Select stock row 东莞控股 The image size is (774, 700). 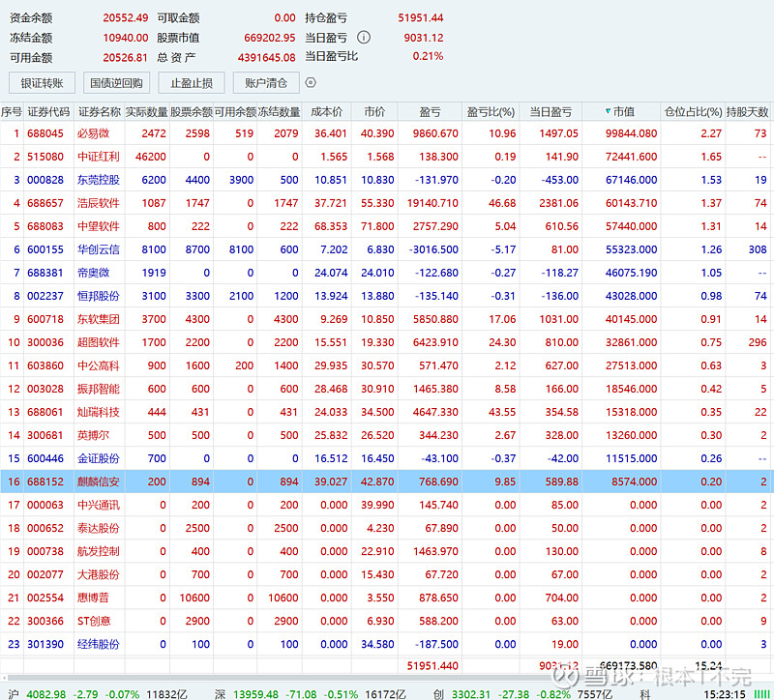[385, 180]
